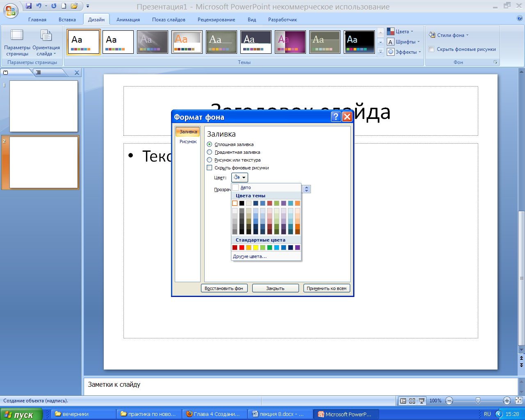The width and height of the screenshot is (525, 420).
Task: Open the пуск Start menu
Action: (x=21, y=414)
